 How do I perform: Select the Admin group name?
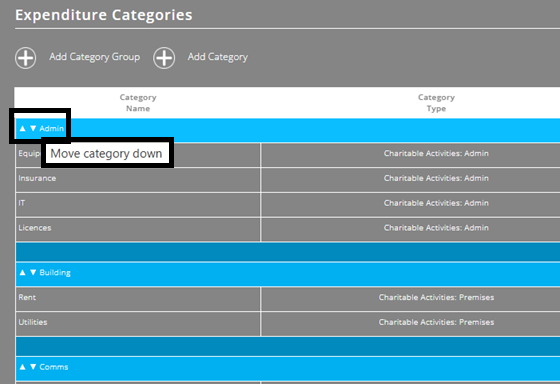pyautogui.click(x=52, y=129)
